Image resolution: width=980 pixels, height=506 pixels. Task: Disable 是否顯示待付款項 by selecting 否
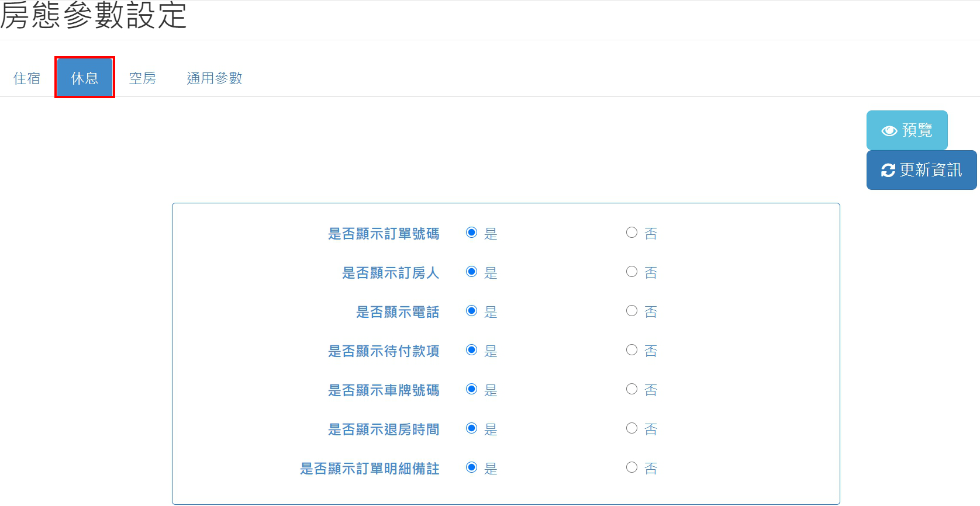point(632,350)
